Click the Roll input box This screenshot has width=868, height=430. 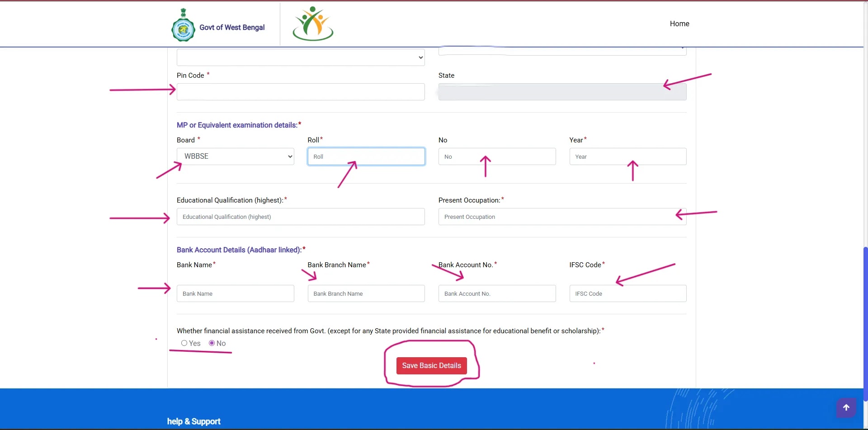click(366, 156)
